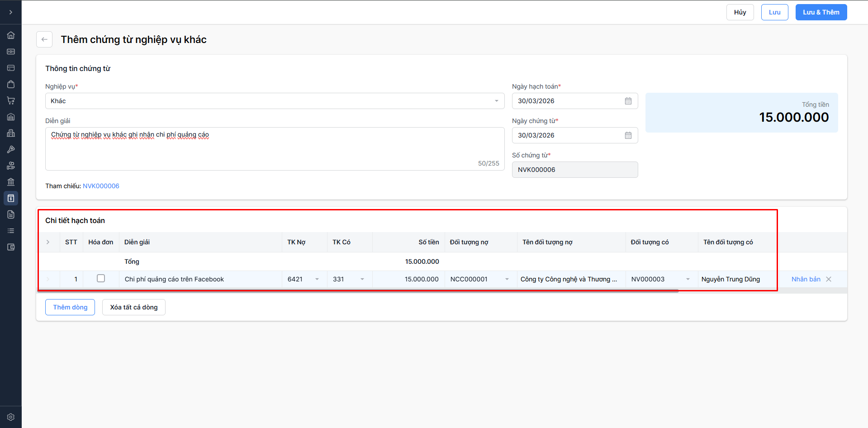The height and width of the screenshot is (428, 868).
Task: Click the Lưu & Thêm button
Action: click(x=821, y=12)
